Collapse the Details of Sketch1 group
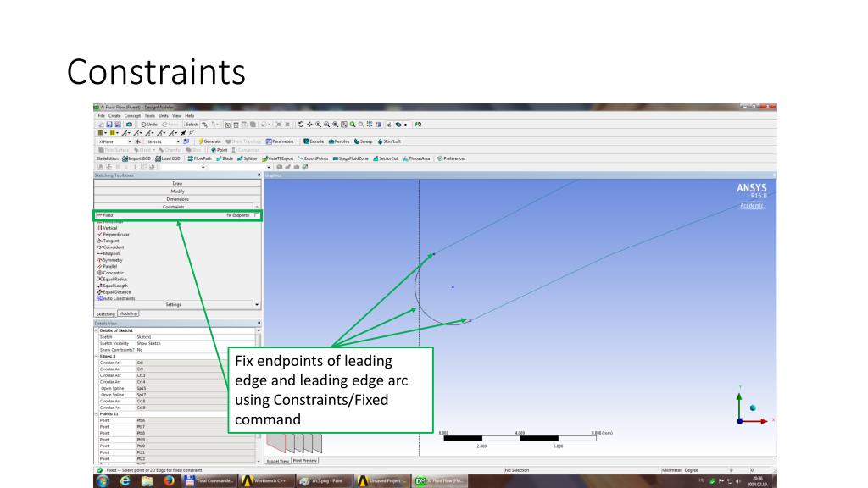868x488 pixels. pyautogui.click(x=97, y=330)
